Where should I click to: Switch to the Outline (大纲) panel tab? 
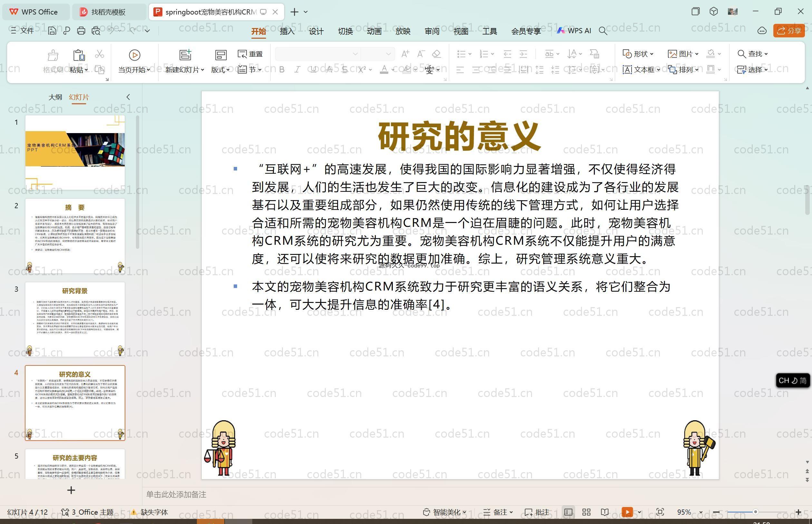click(55, 97)
